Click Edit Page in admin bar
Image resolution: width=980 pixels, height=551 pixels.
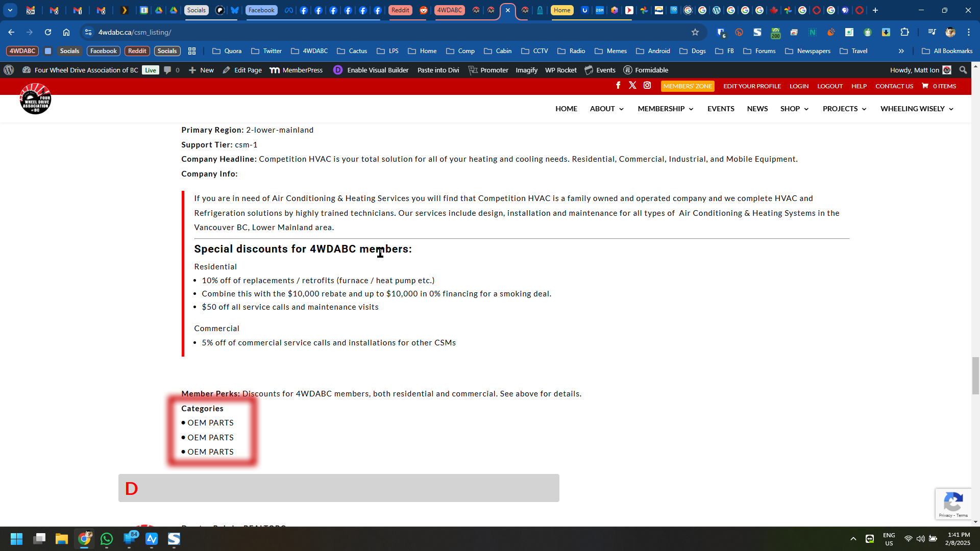[x=242, y=70]
